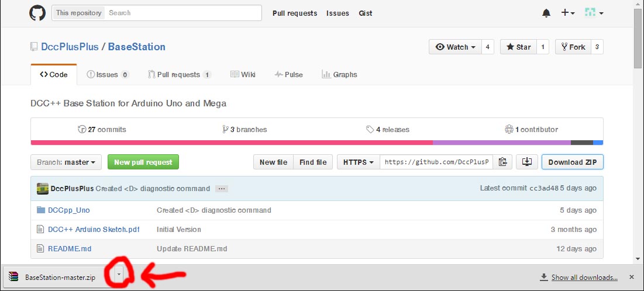Click the blue segment of the language bar
The width and height of the screenshot is (644, 291).
598,143
